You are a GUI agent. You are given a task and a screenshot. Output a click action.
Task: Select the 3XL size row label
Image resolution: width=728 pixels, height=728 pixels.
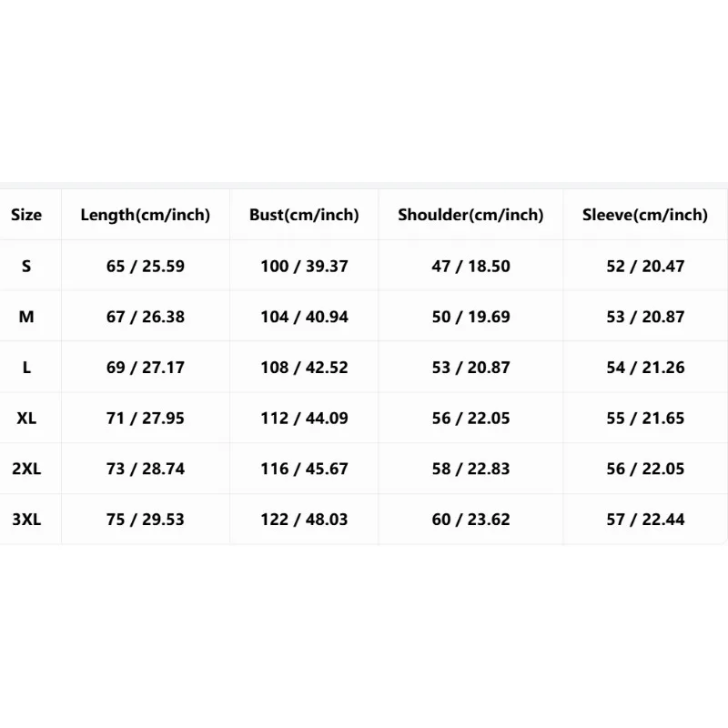pos(26,519)
